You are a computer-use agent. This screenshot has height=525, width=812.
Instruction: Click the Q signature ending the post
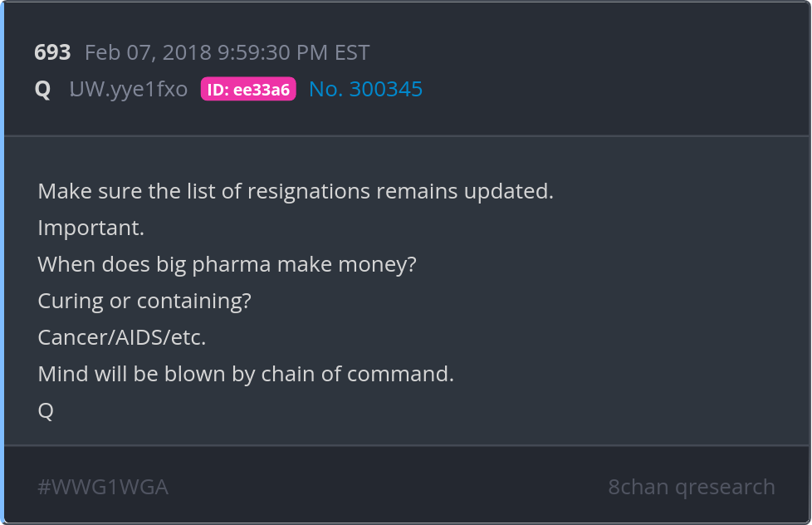point(46,410)
